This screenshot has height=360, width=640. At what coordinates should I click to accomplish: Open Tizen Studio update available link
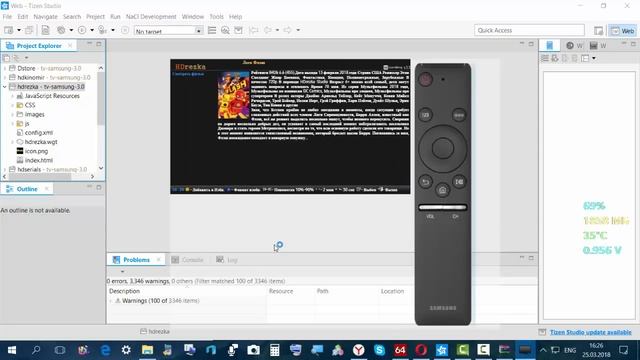click(x=590, y=332)
